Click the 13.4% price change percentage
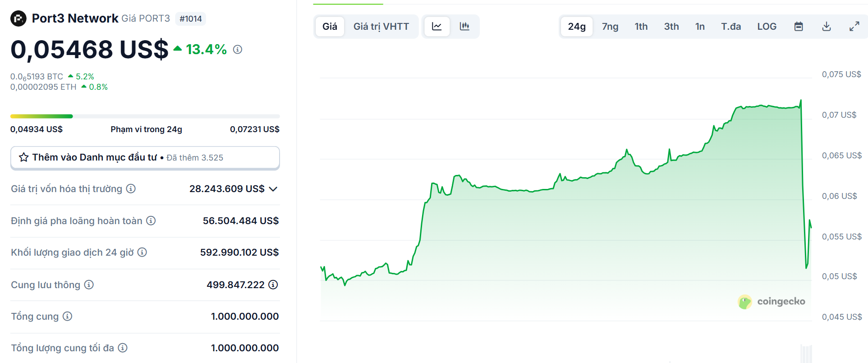The width and height of the screenshot is (868, 363). [x=206, y=49]
